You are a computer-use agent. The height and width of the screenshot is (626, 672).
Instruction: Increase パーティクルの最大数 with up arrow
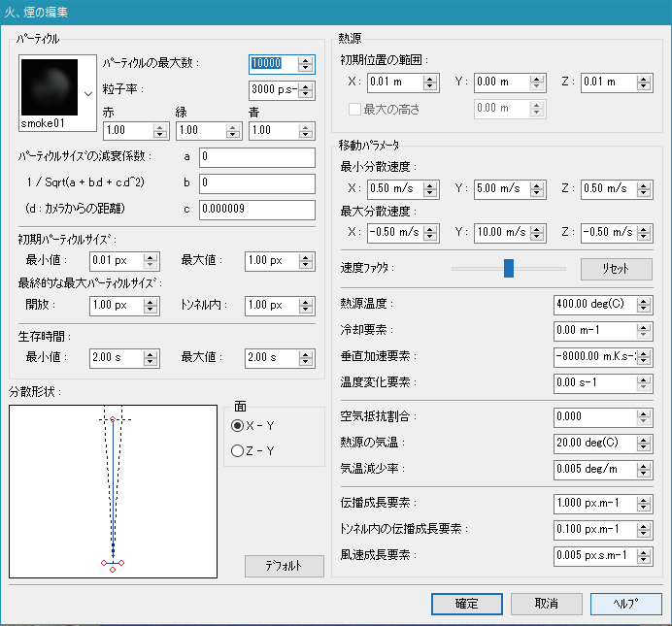click(x=306, y=59)
